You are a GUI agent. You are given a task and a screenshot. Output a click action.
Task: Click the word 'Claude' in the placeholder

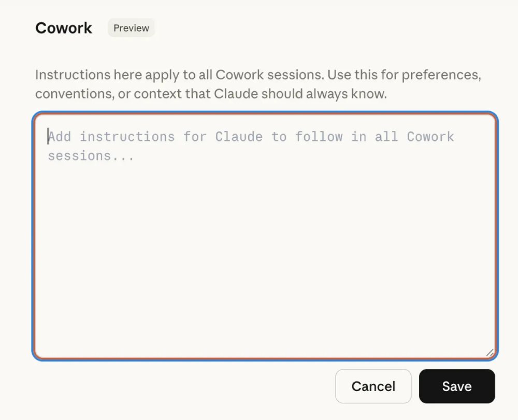[x=239, y=137]
